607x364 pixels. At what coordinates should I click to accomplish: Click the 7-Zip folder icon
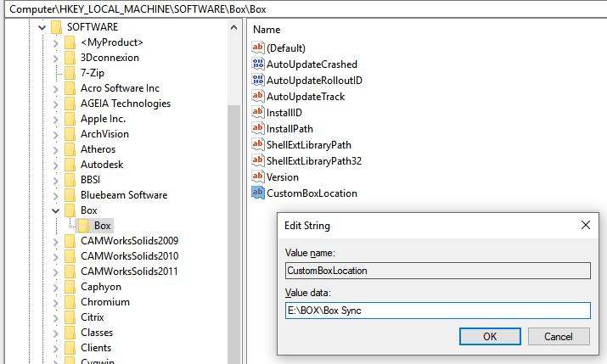coord(70,73)
